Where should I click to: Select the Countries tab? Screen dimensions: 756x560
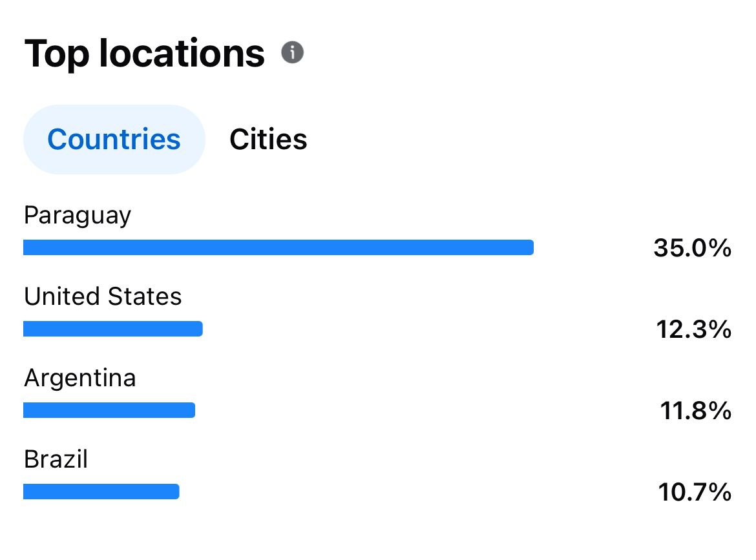coord(114,140)
